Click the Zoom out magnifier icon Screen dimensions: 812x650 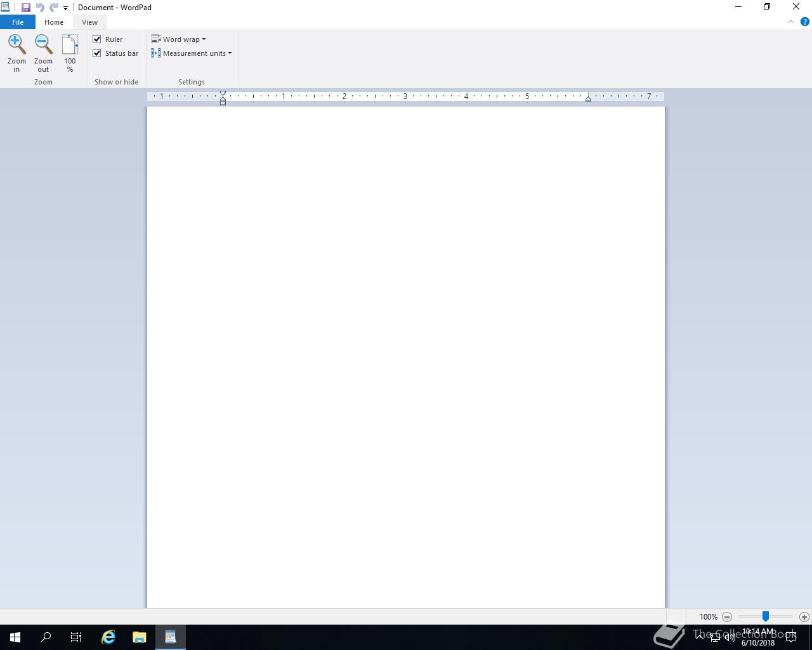[x=43, y=44]
